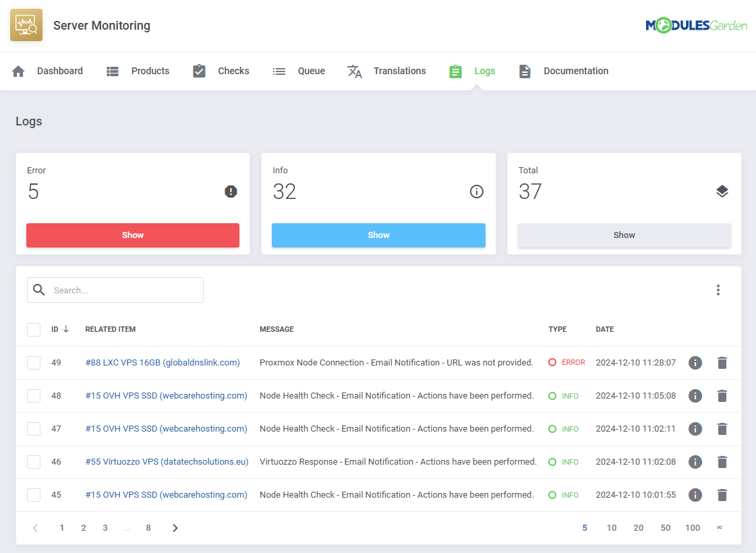Check the box for log ID 48
The height and width of the screenshot is (553, 756).
[34, 396]
